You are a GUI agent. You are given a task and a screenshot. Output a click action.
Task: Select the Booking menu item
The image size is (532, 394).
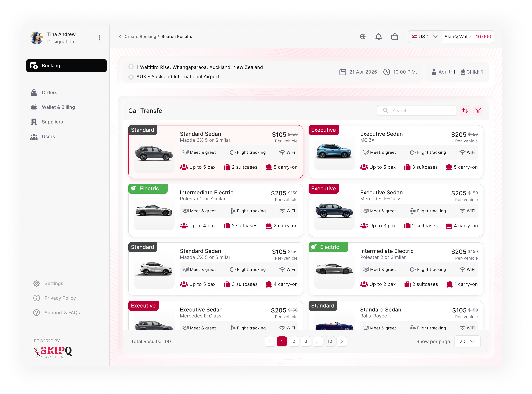tap(66, 66)
